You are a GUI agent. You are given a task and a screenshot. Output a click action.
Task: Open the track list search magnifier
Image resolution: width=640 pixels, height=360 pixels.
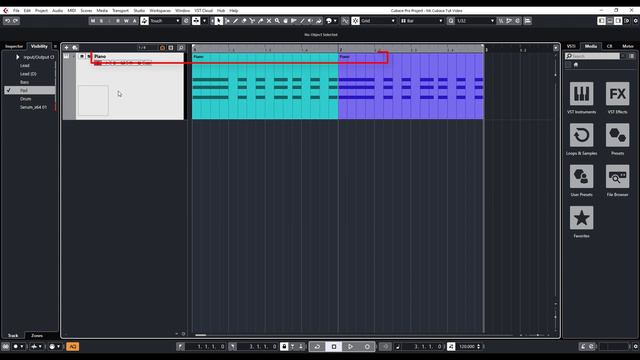(x=180, y=48)
